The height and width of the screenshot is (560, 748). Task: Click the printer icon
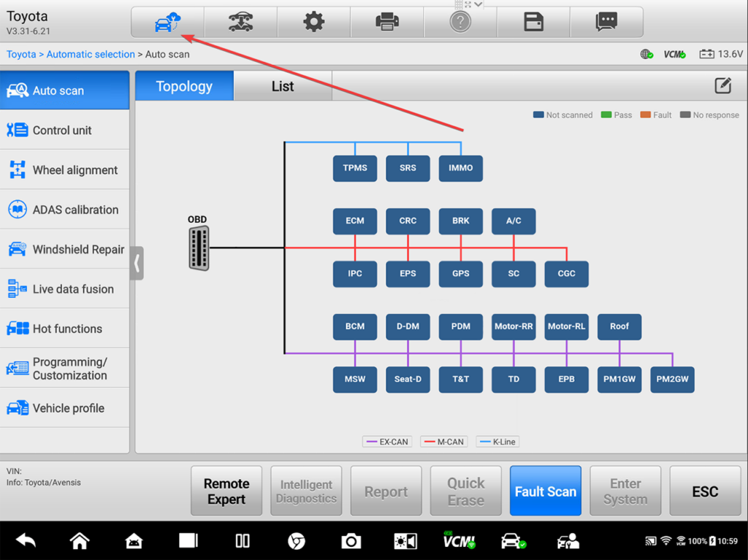387,22
